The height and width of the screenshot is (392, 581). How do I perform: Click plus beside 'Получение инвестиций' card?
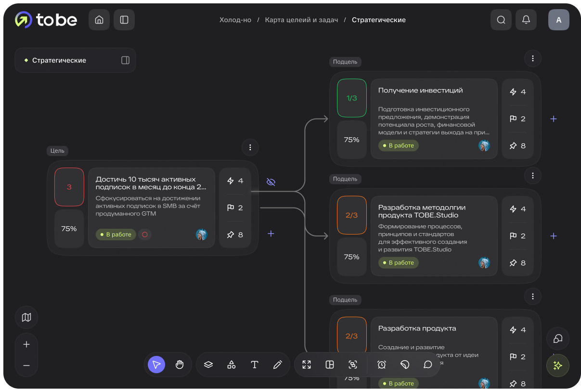(x=554, y=119)
